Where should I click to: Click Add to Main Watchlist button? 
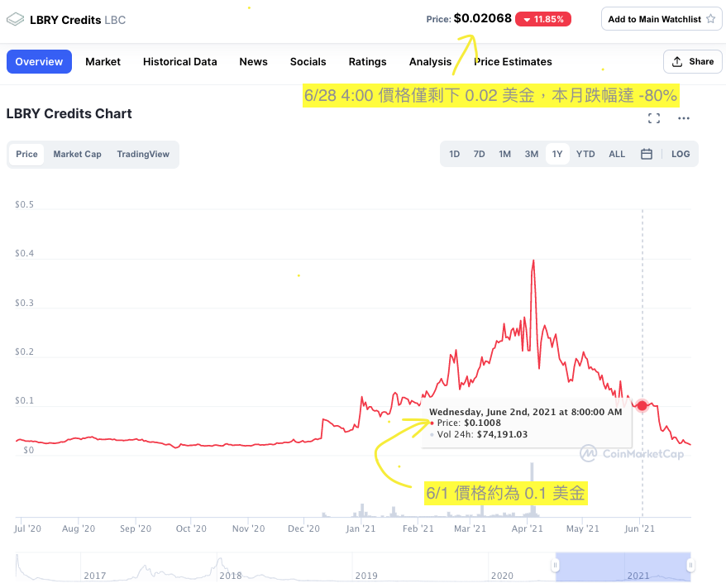(662, 19)
